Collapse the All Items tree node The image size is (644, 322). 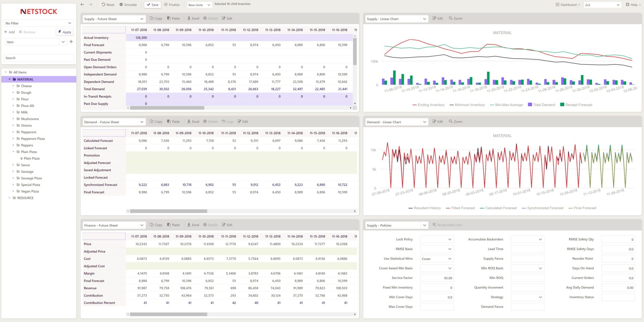[6, 72]
